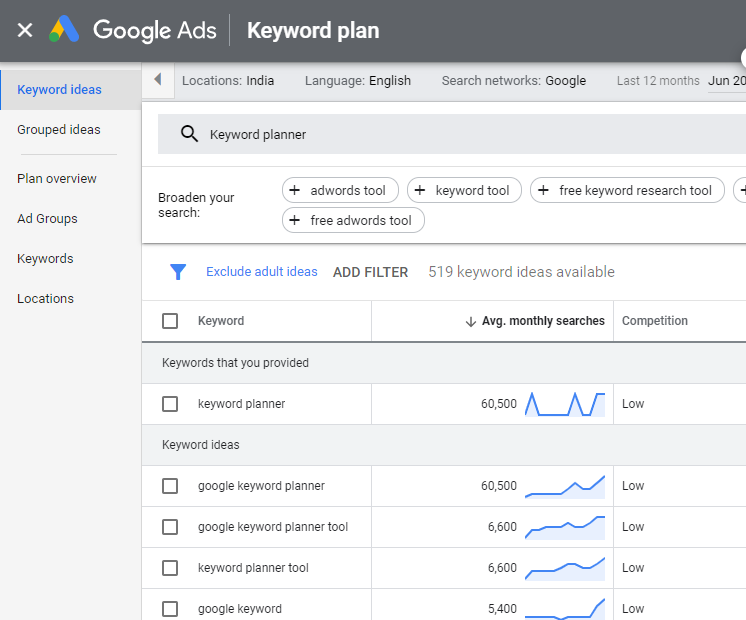Viewport: 746px width, 620px height.
Task: Click the 'adwords tool' suggestion chip
Action: coord(340,190)
